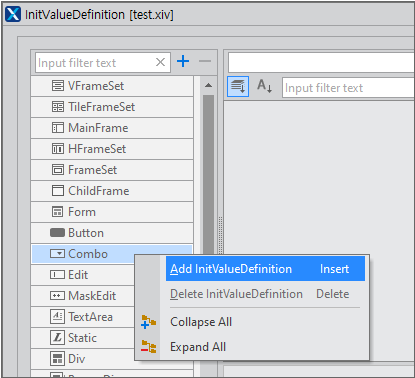Click the scrollbar up arrow
The image size is (415, 378).
tap(208, 85)
